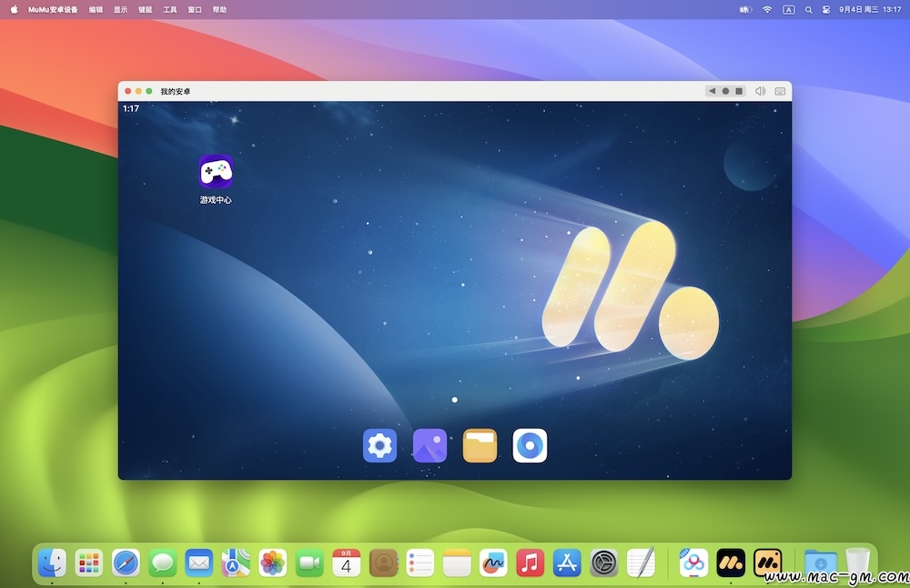Click the 1:17 Android status bar clock
Image resolution: width=910 pixels, height=588 pixels.
[x=130, y=108]
